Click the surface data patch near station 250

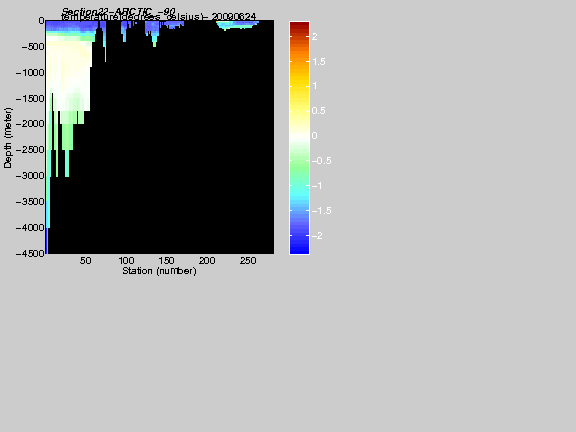point(237,25)
